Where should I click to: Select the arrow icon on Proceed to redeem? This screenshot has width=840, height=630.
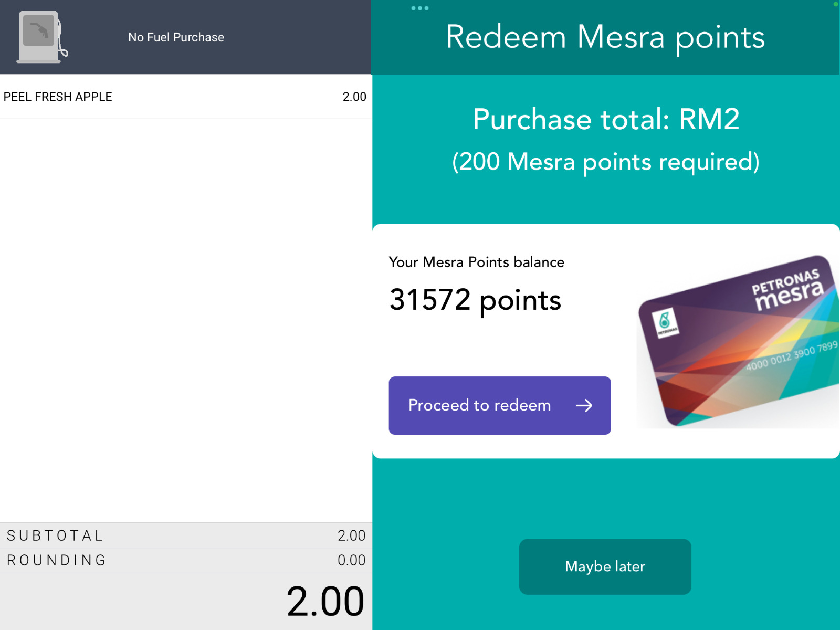[x=584, y=405]
